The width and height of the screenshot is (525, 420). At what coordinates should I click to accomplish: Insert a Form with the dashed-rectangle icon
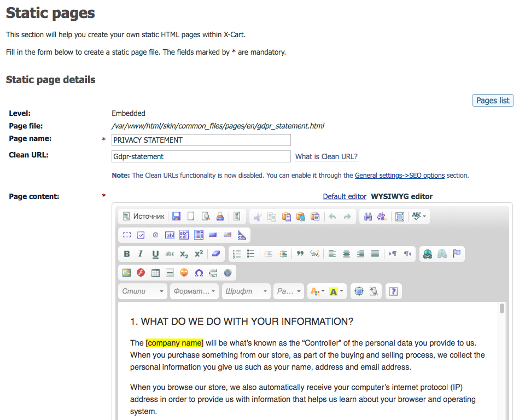click(x=126, y=235)
